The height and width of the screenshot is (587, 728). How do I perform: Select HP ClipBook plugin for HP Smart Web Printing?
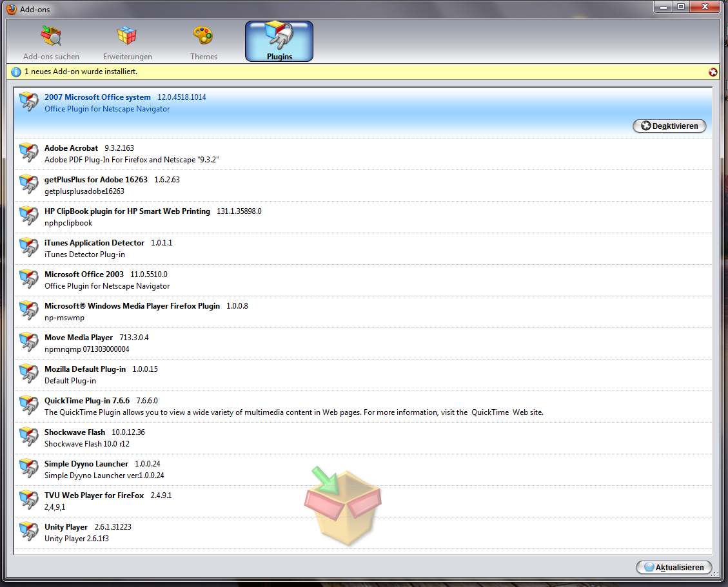point(363,217)
